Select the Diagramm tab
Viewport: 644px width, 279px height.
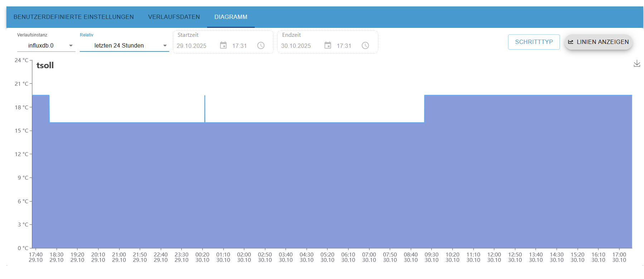pyautogui.click(x=231, y=17)
